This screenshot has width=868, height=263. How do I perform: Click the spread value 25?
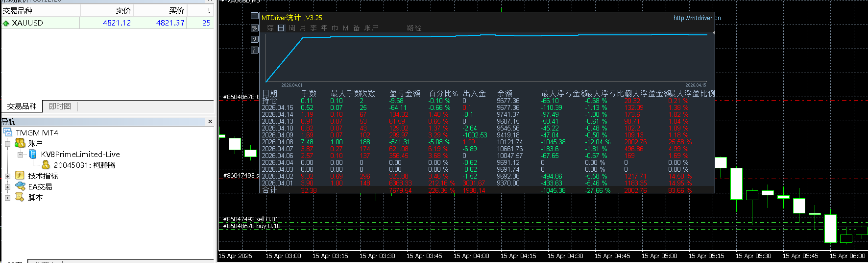206,23
